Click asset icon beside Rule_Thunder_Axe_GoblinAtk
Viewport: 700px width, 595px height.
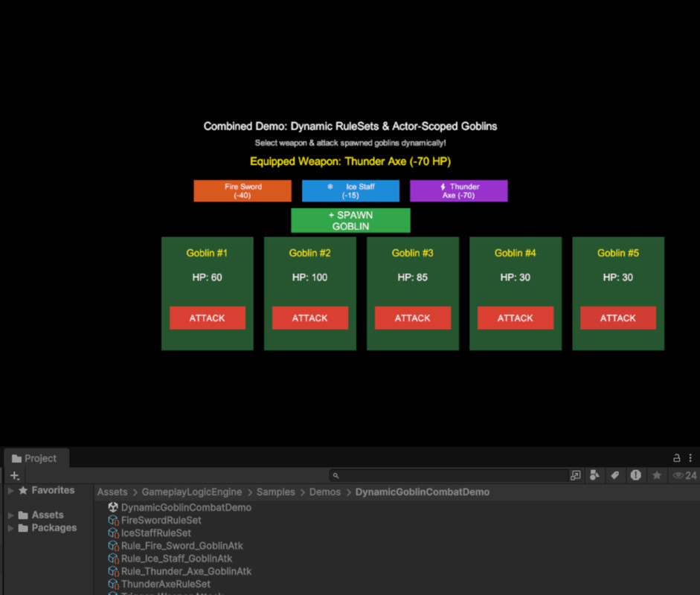pyautogui.click(x=113, y=571)
